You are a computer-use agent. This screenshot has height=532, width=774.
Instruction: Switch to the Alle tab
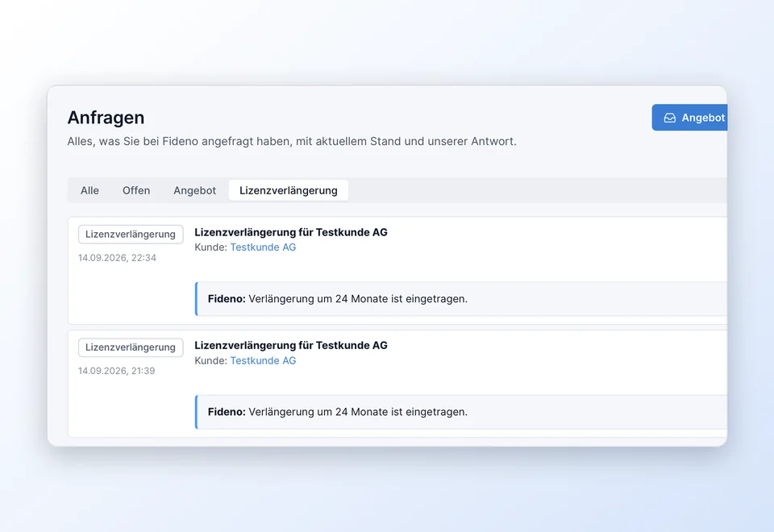(89, 190)
